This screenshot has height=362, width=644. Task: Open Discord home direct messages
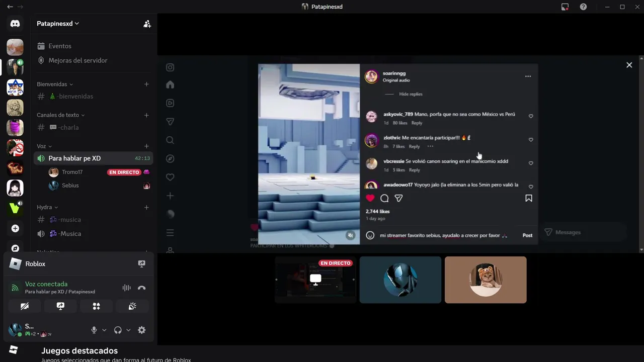pos(15,24)
